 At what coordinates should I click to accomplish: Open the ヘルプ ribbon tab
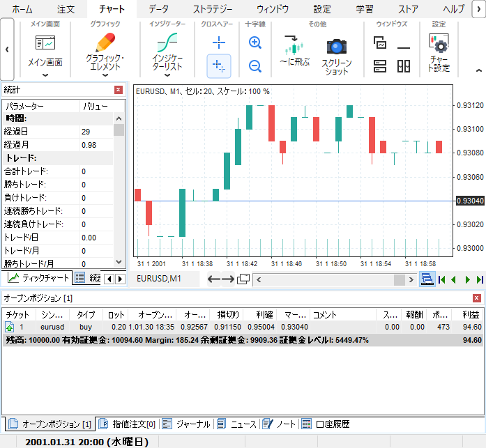tap(453, 9)
